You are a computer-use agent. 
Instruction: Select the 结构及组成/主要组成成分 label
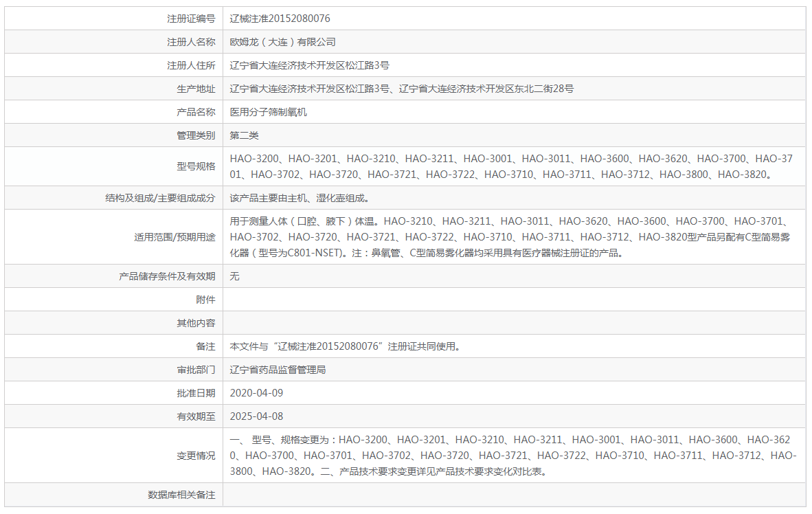(160, 198)
